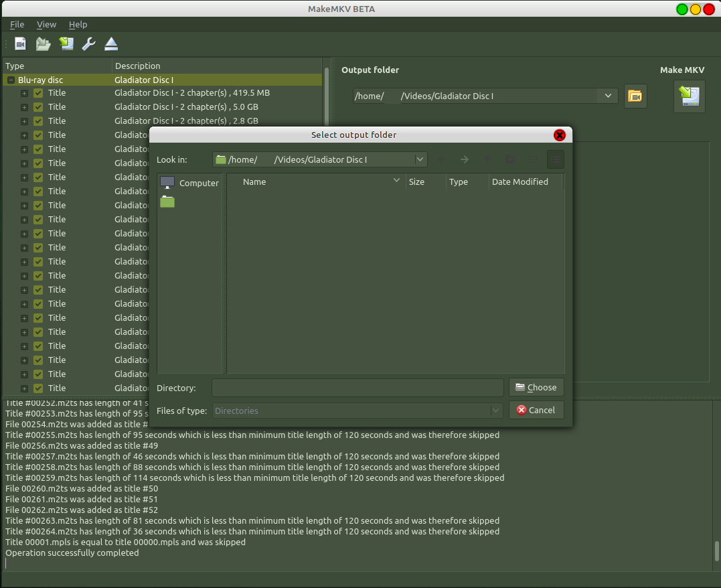
Task: Expand the 2.8 GB title node
Action: [24, 121]
